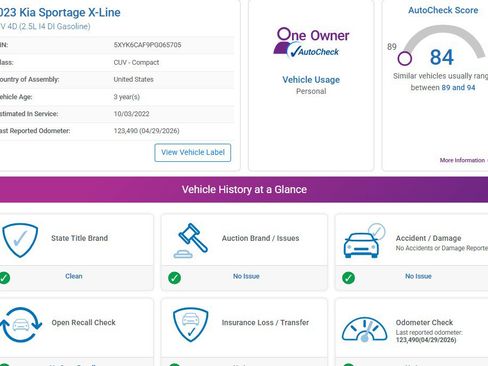Click the Vehicle Usage heading
This screenshot has width=488, height=366.
pos(311,80)
